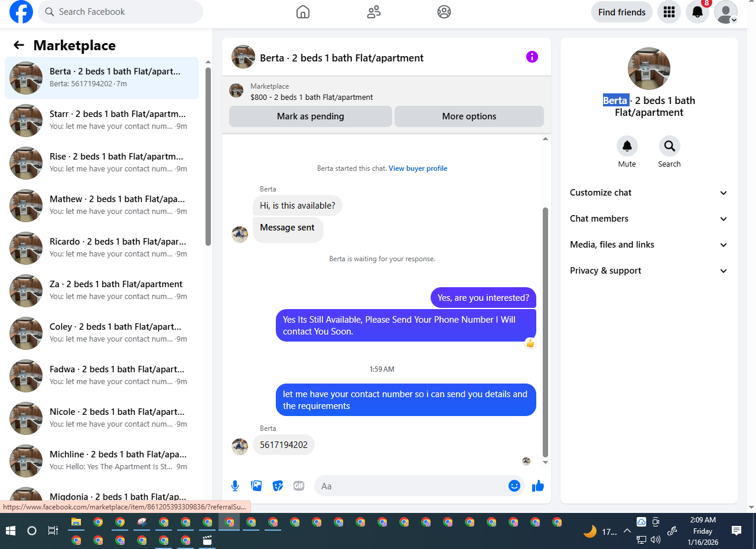The width and height of the screenshot is (756, 549).
Task: Show hidden tray icons chevron
Action: coord(627,531)
